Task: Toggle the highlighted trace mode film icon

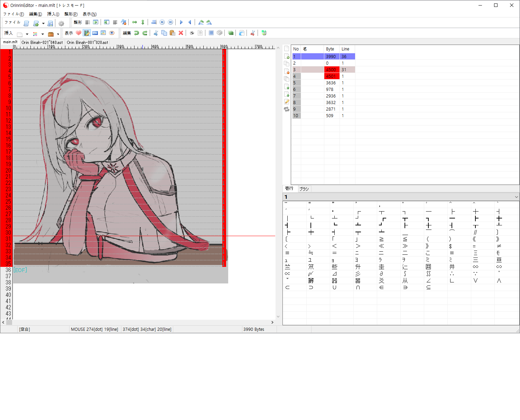Action: 87,33
